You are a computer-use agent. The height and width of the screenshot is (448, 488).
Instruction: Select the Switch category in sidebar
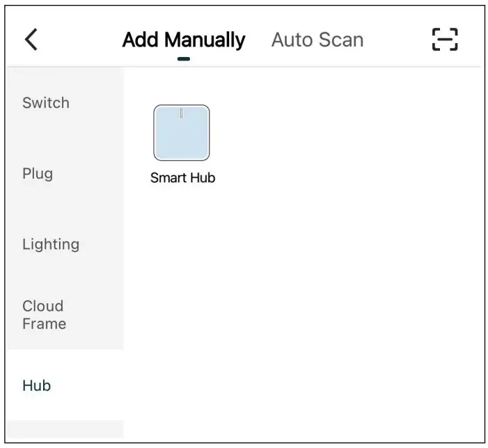(x=46, y=103)
